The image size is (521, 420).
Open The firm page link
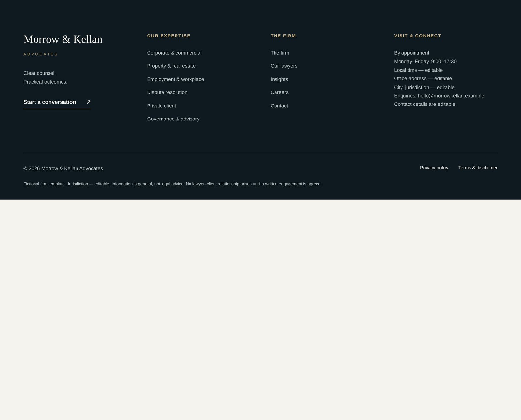pyautogui.click(x=280, y=53)
